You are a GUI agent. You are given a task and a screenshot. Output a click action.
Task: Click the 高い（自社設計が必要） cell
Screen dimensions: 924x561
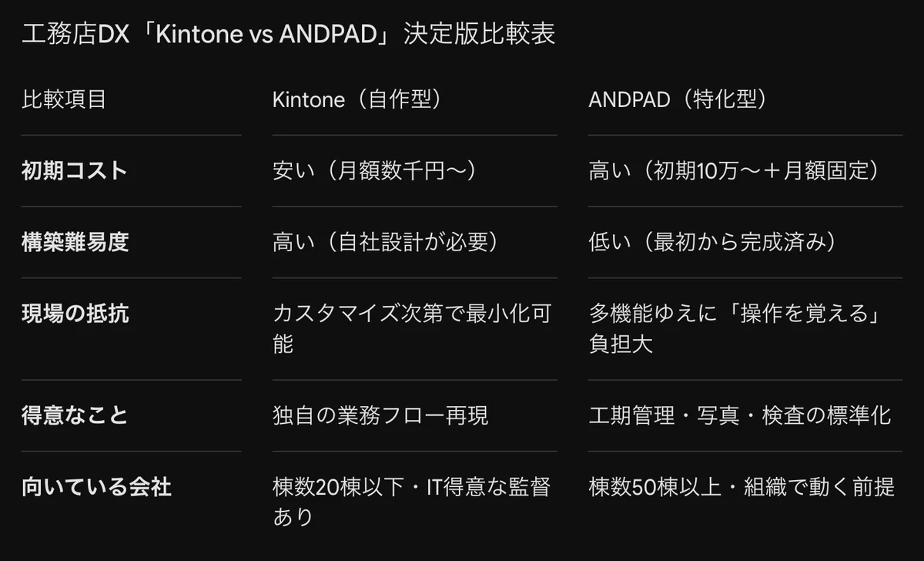[x=386, y=242]
